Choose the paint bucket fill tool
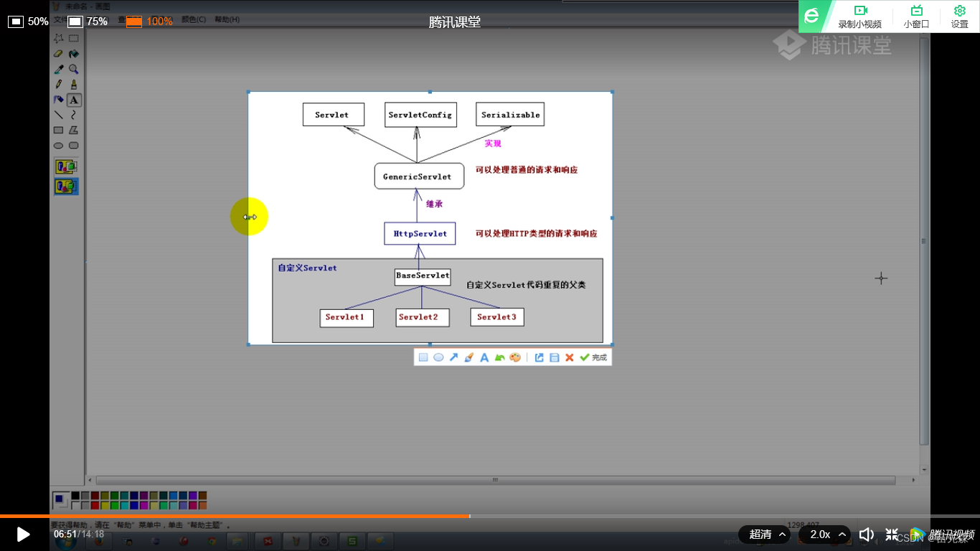This screenshot has width=980, height=551. [x=73, y=54]
